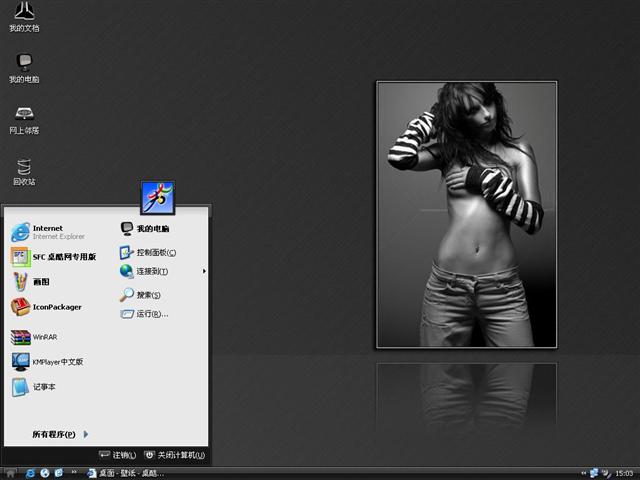Choose 搜索(S) search in Start menu
The width and height of the screenshot is (640, 480).
point(145,295)
